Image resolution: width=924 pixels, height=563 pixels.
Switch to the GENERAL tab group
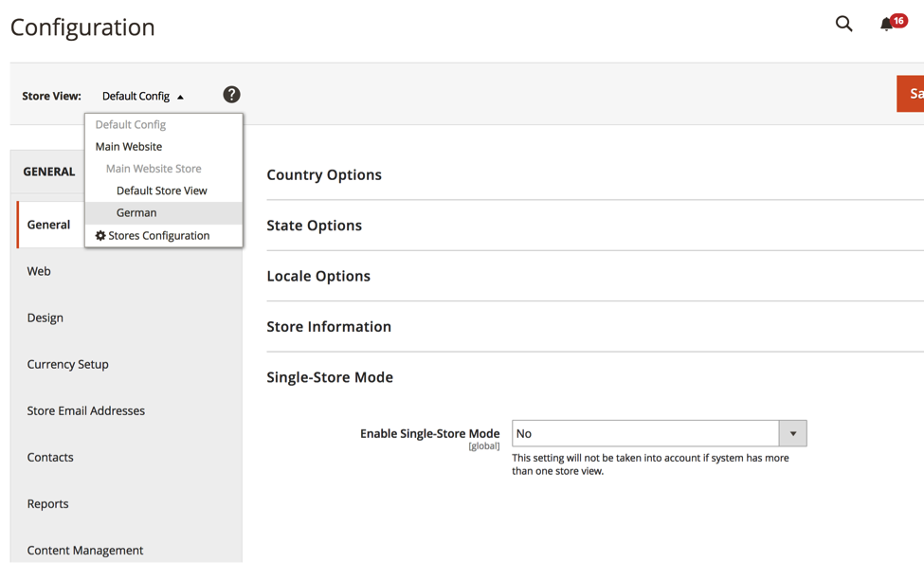click(x=46, y=172)
